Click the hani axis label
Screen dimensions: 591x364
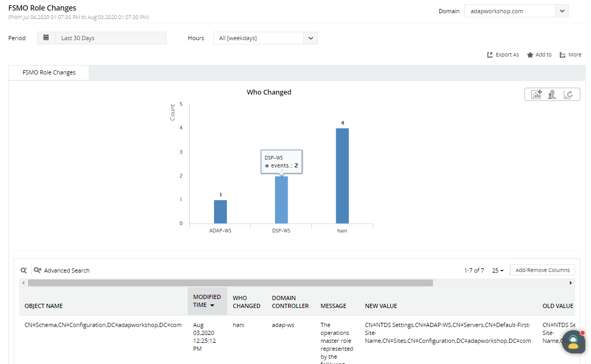click(x=342, y=231)
